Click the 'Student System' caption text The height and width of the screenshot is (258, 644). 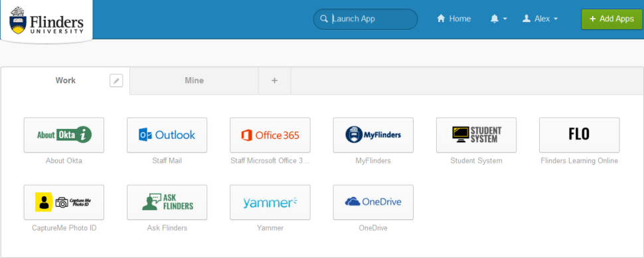click(x=477, y=161)
